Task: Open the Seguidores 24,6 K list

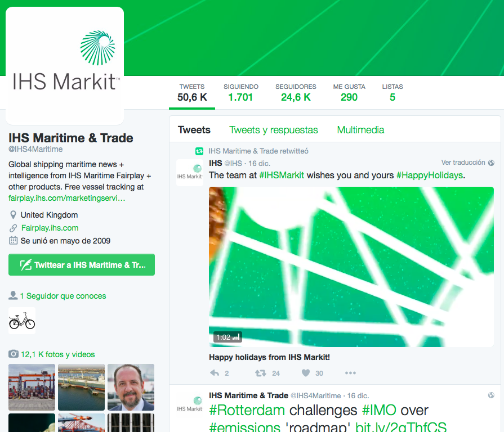Action: pyautogui.click(x=296, y=92)
